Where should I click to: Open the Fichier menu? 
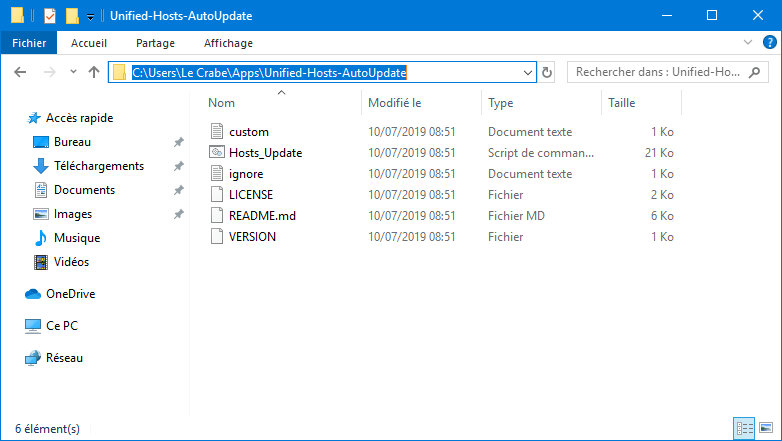click(29, 43)
